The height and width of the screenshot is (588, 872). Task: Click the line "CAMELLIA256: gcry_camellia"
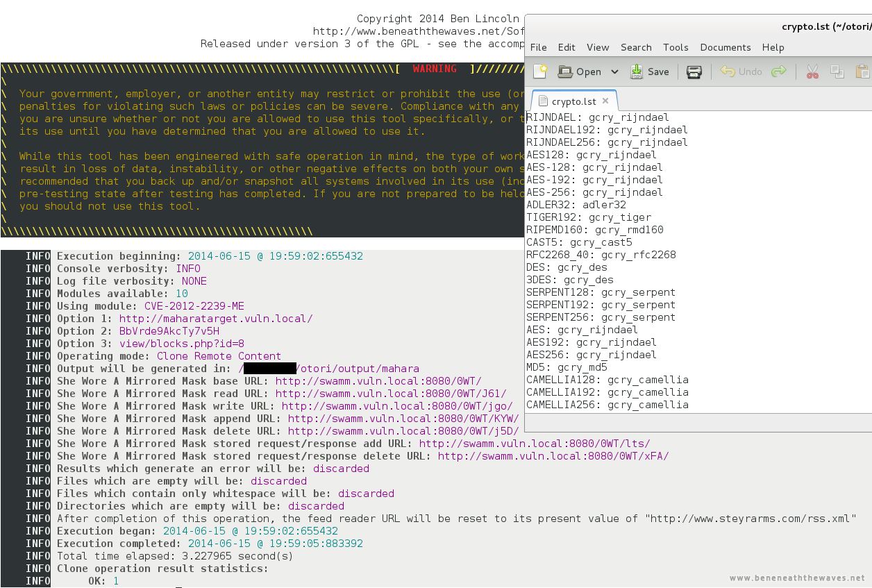click(x=607, y=405)
